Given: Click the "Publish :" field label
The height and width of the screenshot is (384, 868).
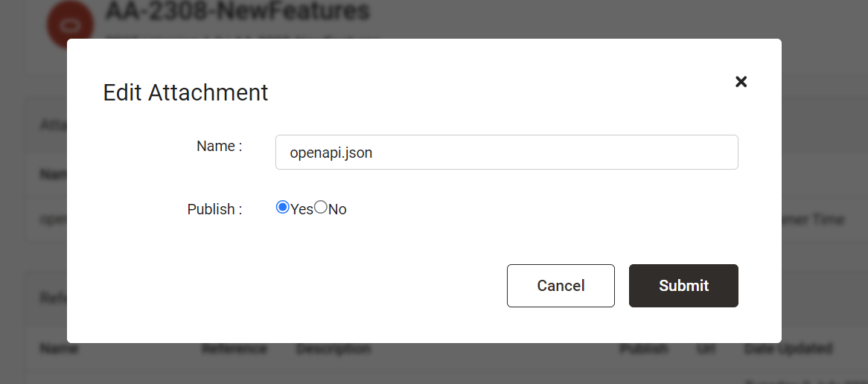Looking at the screenshot, I should click(215, 209).
